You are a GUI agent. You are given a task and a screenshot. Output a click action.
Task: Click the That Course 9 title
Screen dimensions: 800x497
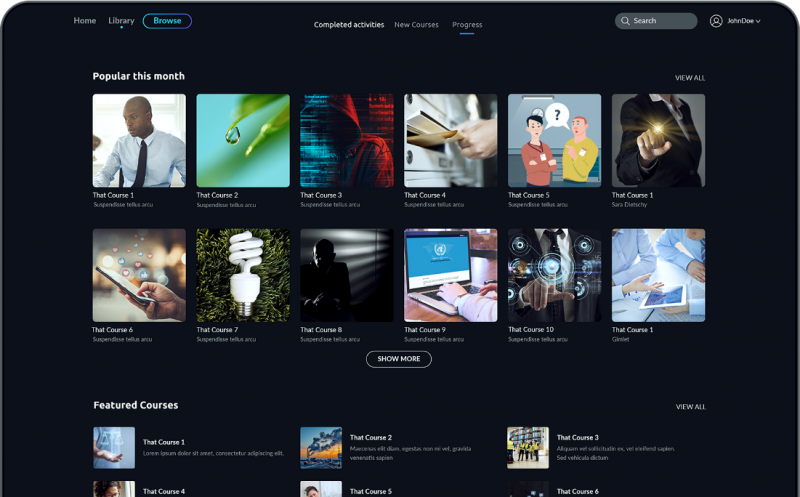(424, 330)
